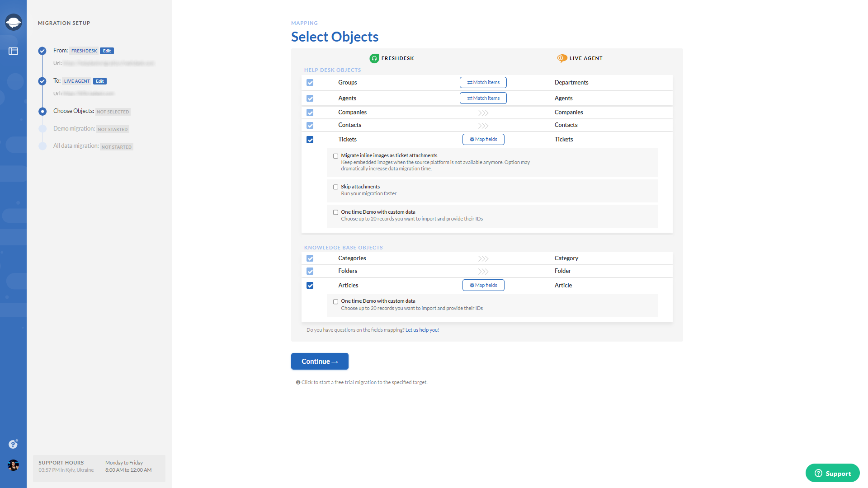868x488 pixels.
Task: Click the Choose Objects step marker
Action: [x=42, y=111]
